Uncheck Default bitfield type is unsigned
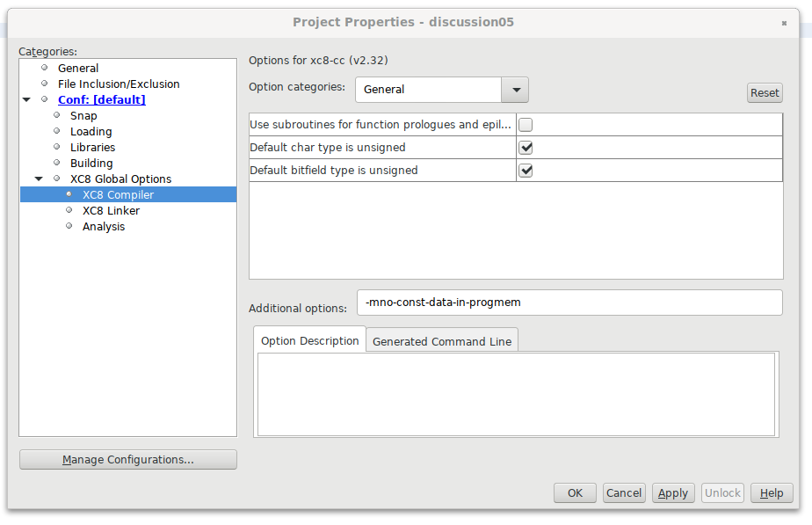The height and width of the screenshot is (525, 812). (526, 171)
